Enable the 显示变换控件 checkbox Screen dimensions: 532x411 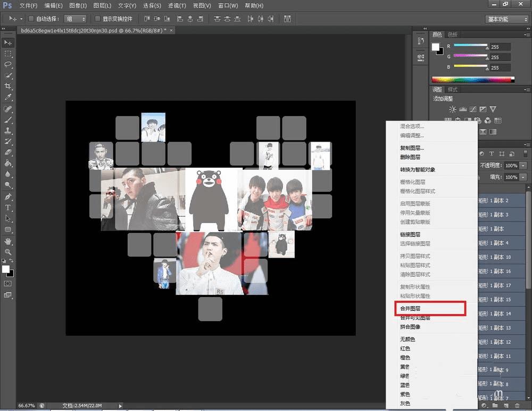click(x=97, y=19)
